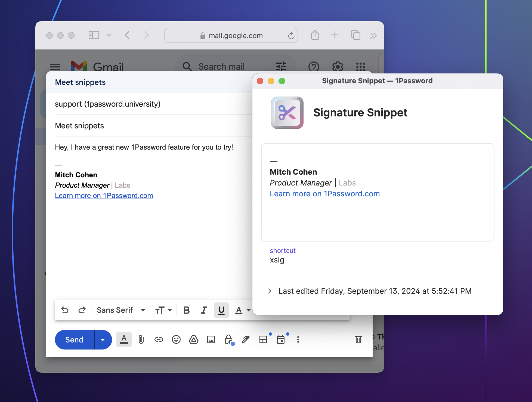This screenshot has height=402, width=532.
Task: Open the 'Learn more on 1Password.com' link in email
Action: coord(104,196)
